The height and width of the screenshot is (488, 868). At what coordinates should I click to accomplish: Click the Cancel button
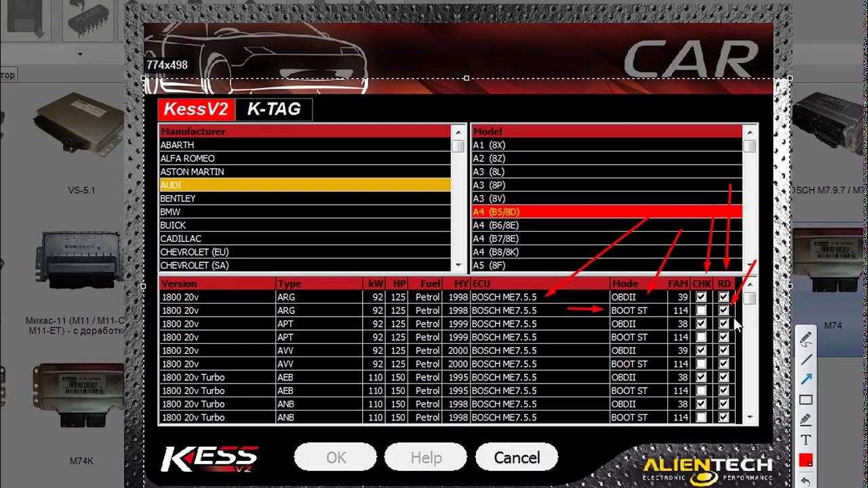coord(517,457)
